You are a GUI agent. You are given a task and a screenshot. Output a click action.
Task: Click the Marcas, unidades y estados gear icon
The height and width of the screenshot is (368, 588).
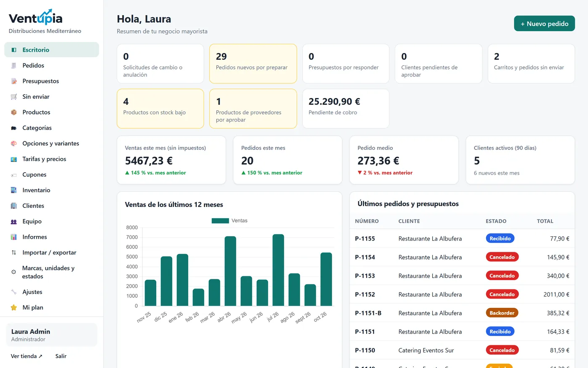(13, 272)
